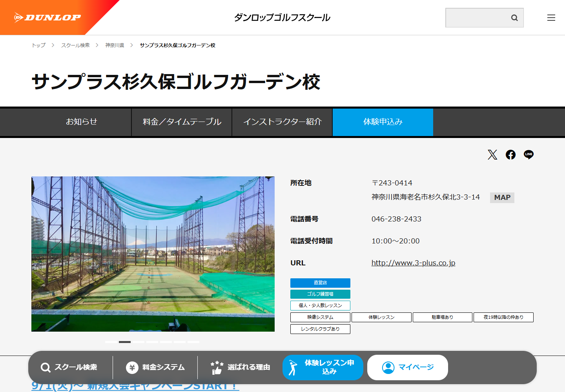Click the thumbs-up stars icon beside 選ばれる理由
The height and width of the screenshot is (392, 565).
click(217, 367)
